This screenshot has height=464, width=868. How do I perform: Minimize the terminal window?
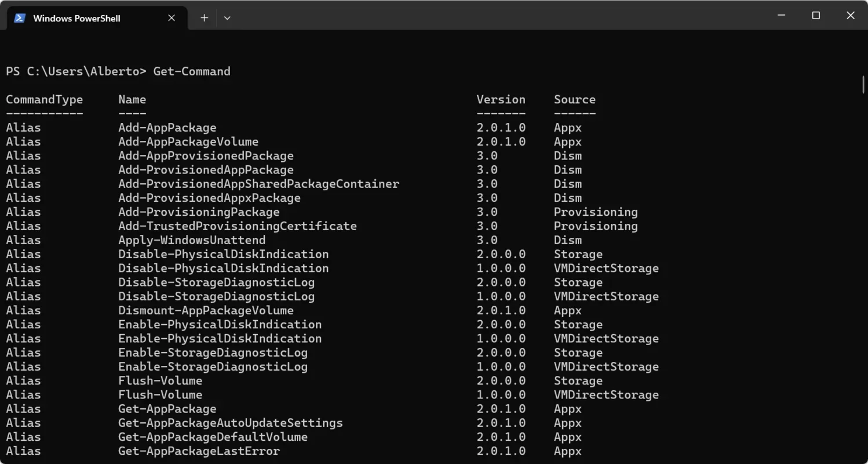coord(781,16)
